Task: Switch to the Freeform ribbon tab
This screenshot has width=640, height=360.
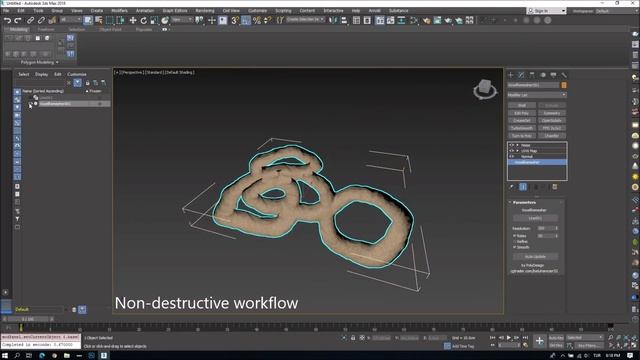Action: 46,29
